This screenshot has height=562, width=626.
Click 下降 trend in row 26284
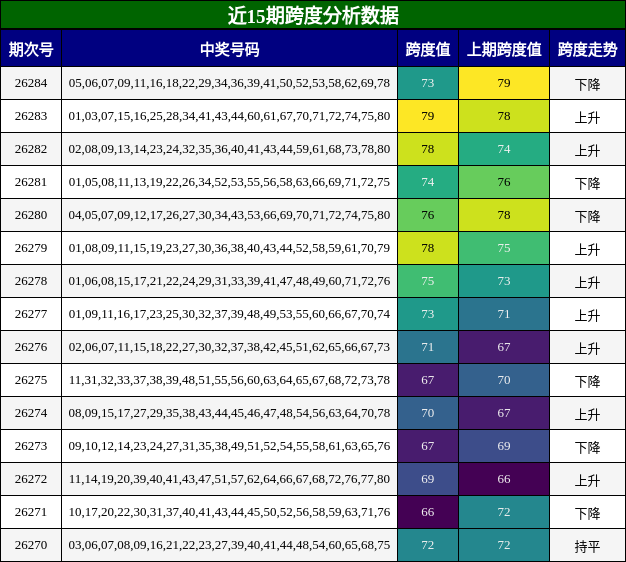[587, 84]
